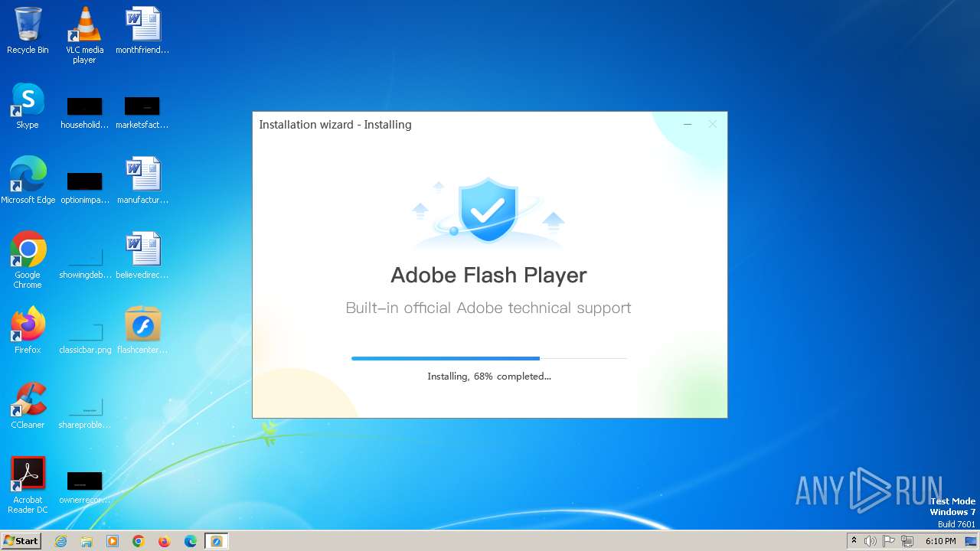Screen dimensions: 980x551
Task: Select the optionimpa file icon
Action: 84,187
